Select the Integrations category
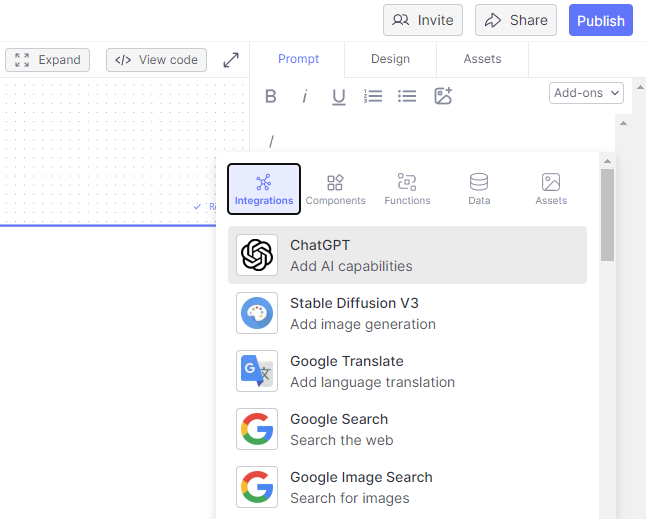Viewport: 646px width, 519px height. tap(264, 189)
